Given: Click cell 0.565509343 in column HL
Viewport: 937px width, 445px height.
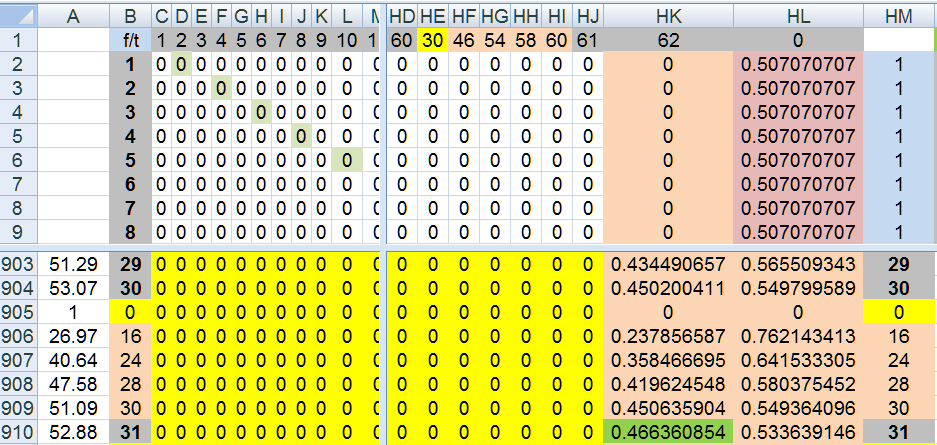Looking at the screenshot, I should coord(798,264).
